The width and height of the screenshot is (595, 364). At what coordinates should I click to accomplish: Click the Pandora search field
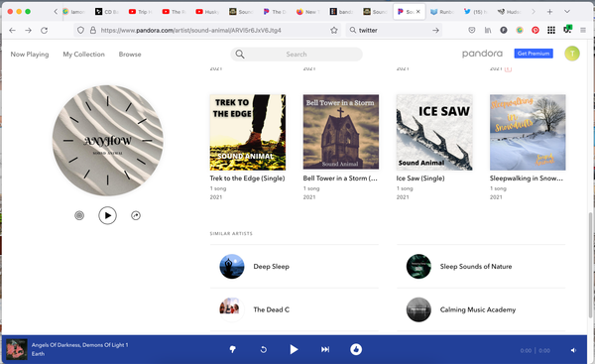tap(297, 55)
